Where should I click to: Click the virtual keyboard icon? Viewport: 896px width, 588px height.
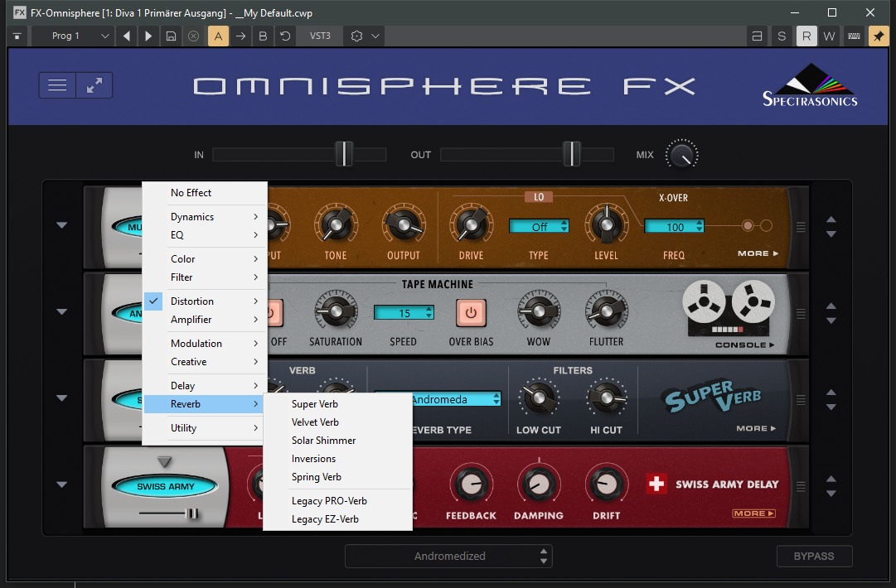tap(853, 36)
